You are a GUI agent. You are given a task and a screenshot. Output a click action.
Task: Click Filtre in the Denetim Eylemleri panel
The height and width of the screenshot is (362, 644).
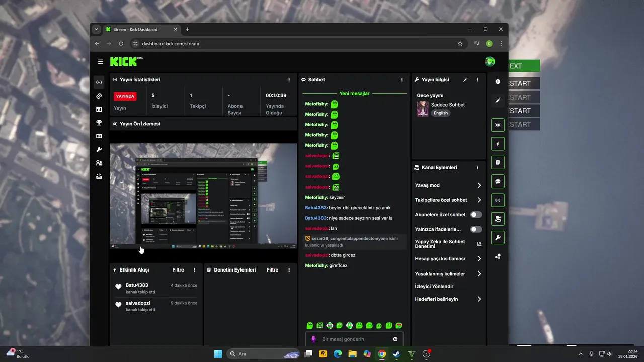click(272, 270)
